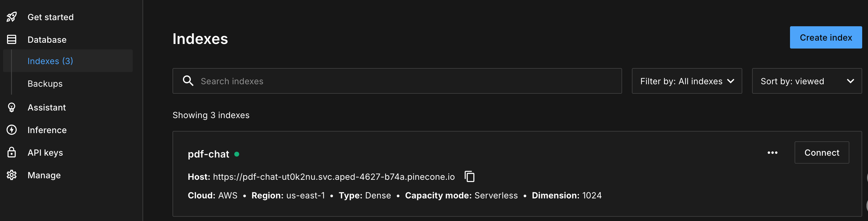Click the Create index button
The image size is (868, 221).
[826, 37]
